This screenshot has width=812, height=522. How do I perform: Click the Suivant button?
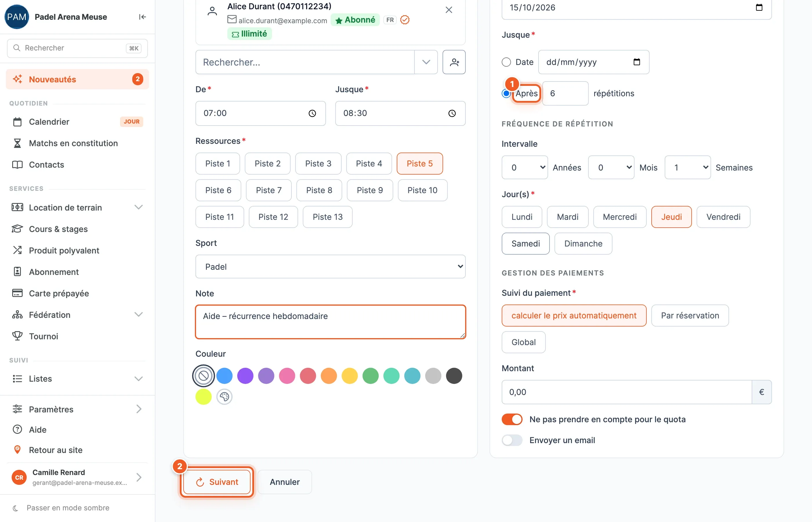click(x=217, y=482)
